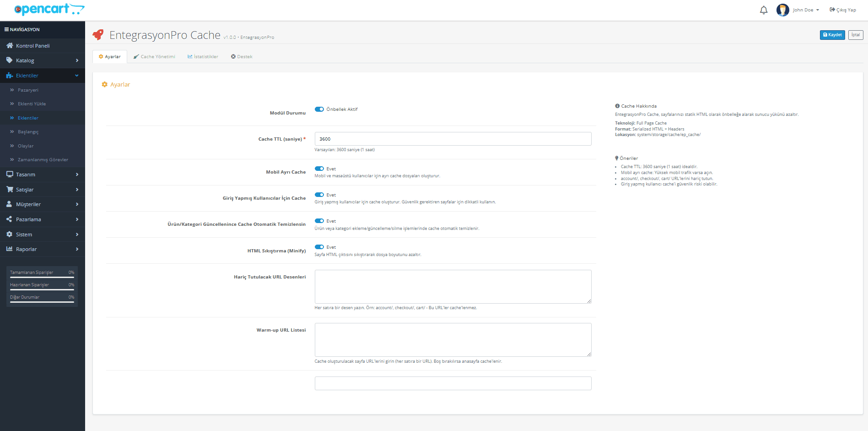
Task: Click the Pazarlama share icon
Action: tap(9, 219)
